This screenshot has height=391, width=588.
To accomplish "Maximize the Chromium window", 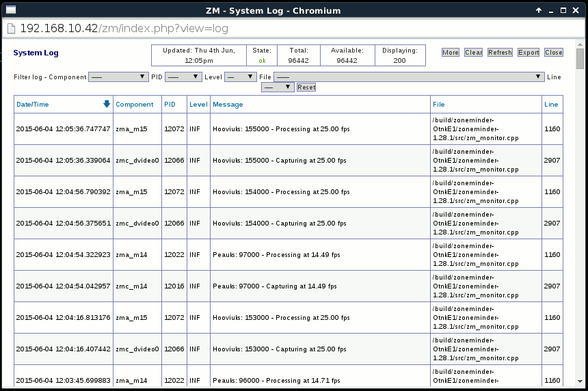I will coord(563,10).
